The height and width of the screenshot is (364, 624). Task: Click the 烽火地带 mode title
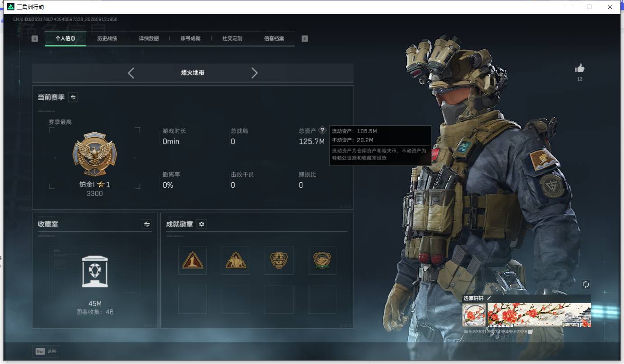[x=193, y=73]
